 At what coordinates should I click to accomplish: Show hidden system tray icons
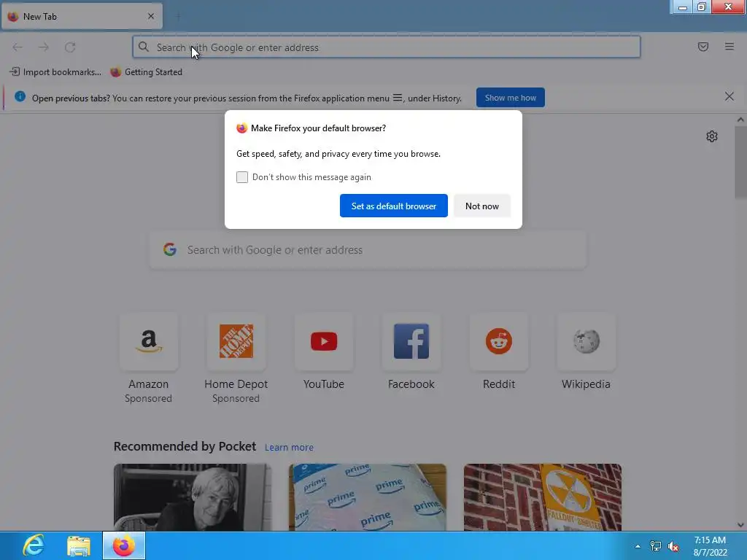638,546
